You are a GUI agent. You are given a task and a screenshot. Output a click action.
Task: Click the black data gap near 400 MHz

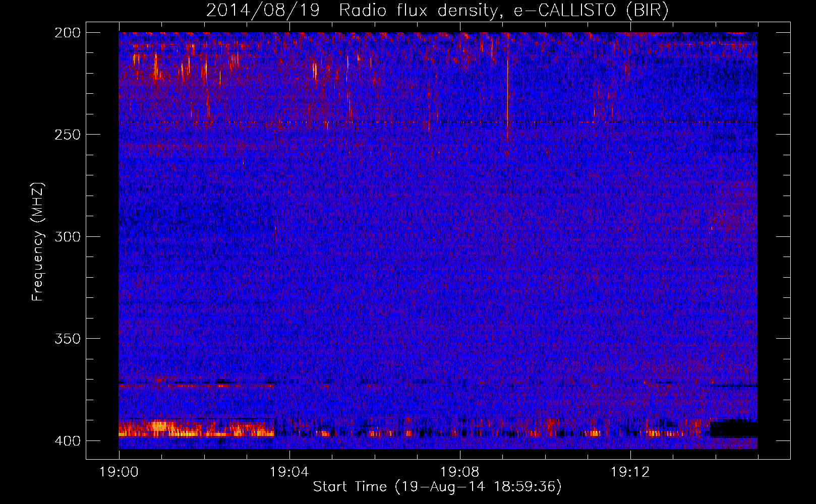coord(734,428)
